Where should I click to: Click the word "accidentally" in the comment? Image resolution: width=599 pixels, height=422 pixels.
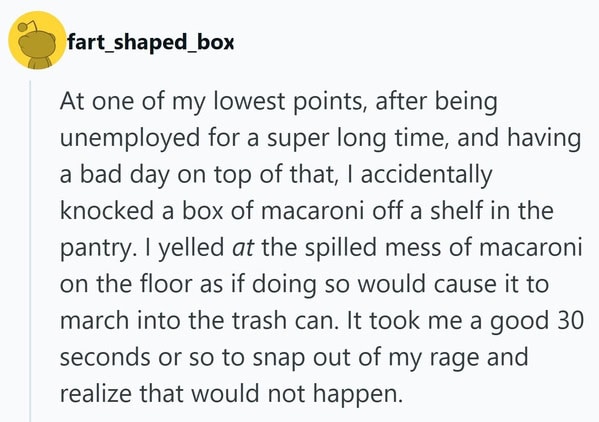[426, 175]
